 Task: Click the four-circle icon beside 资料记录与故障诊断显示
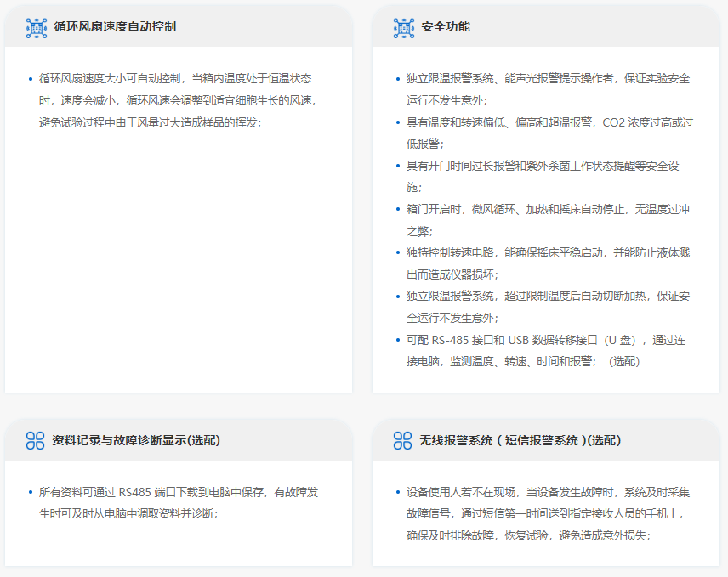click(x=35, y=440)
